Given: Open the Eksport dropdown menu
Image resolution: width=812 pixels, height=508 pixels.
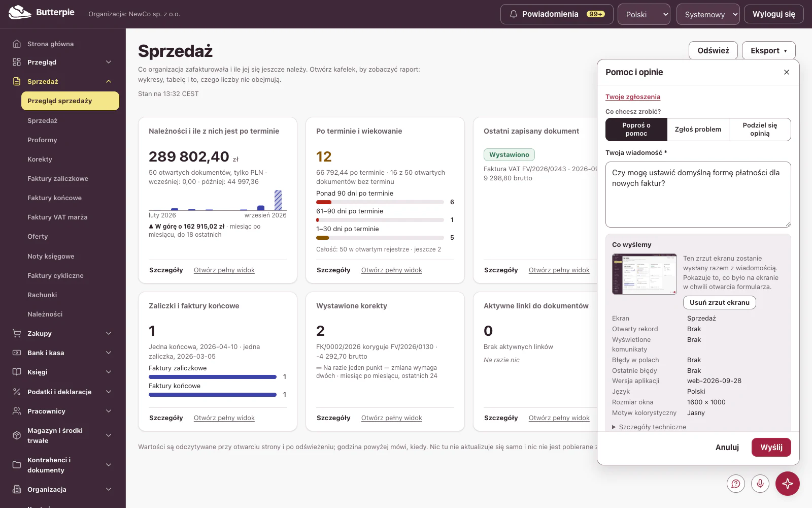Looking at the screenshot, I should [x=769, y=51].
